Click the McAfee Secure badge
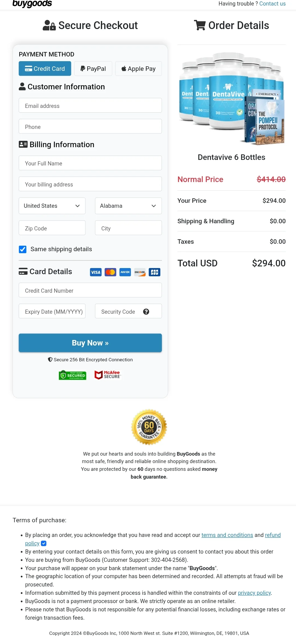Image resolution: width=296 pixels, height=644 pixels. click(108, 375)
